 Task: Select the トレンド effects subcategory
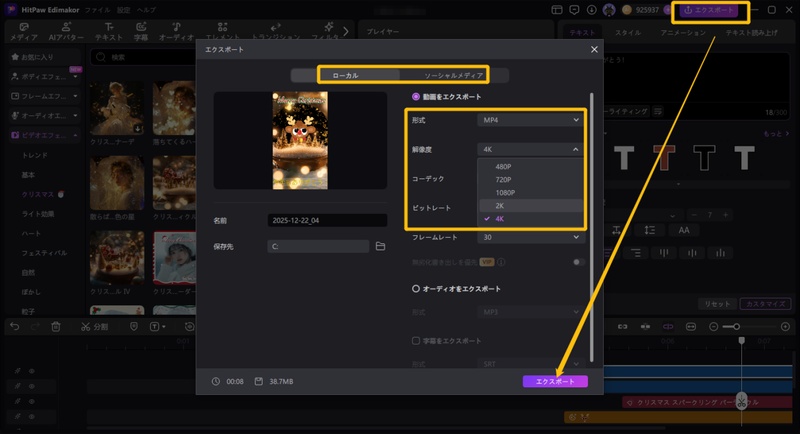point(35,155)
